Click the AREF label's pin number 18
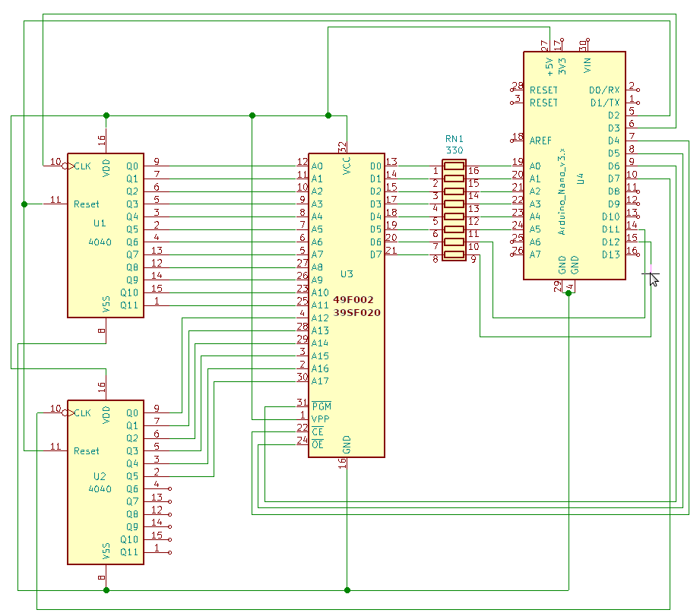This screenshot has width=700, height=613. pyautogui.click(x=518, y=137)
